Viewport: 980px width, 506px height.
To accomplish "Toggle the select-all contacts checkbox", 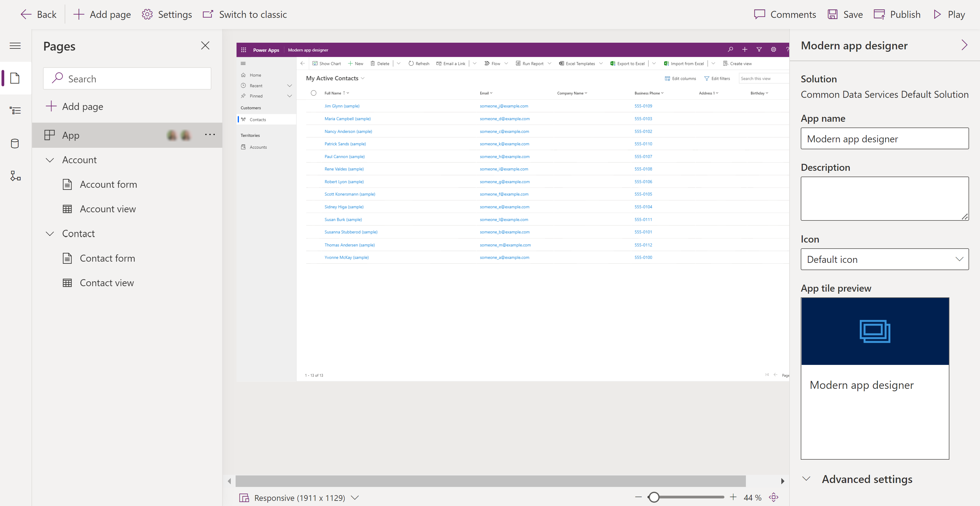I will (x=313, y=93).
